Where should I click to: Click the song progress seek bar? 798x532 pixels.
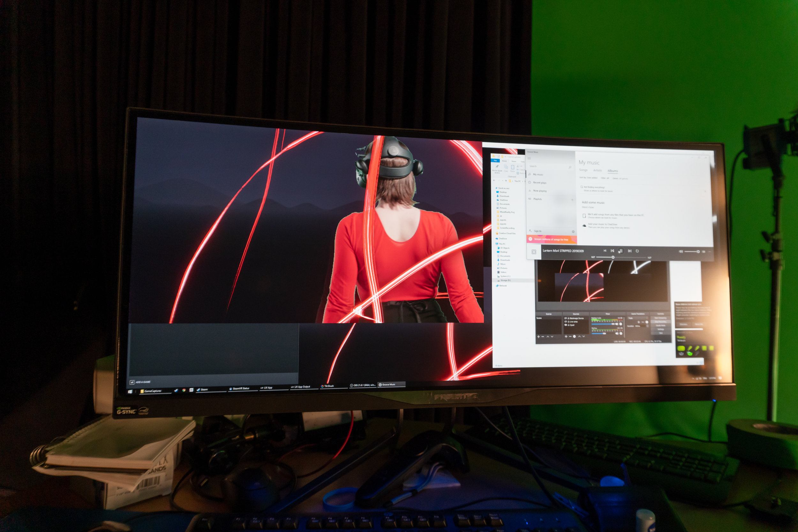click(x=621, y=258)
